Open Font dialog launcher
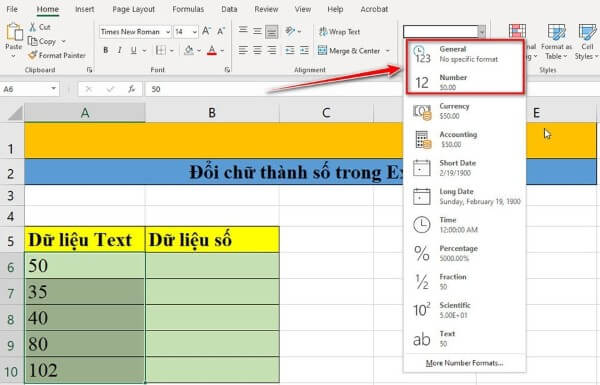 (x=227, y=70)
